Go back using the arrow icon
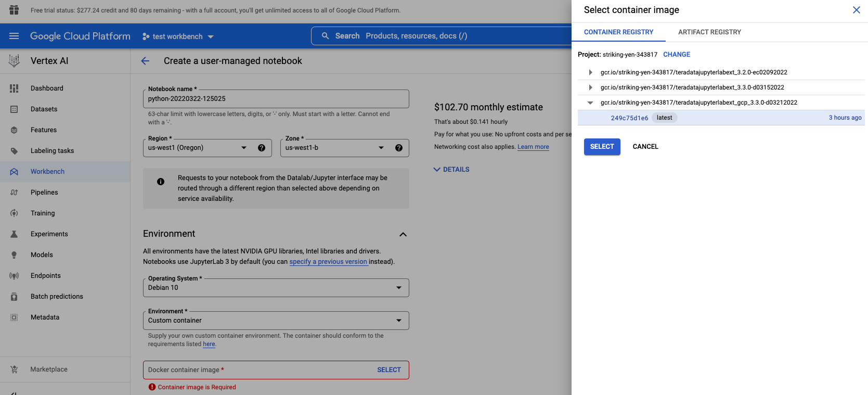This screenshot has width=868, height=395. [x=145, y=61]
